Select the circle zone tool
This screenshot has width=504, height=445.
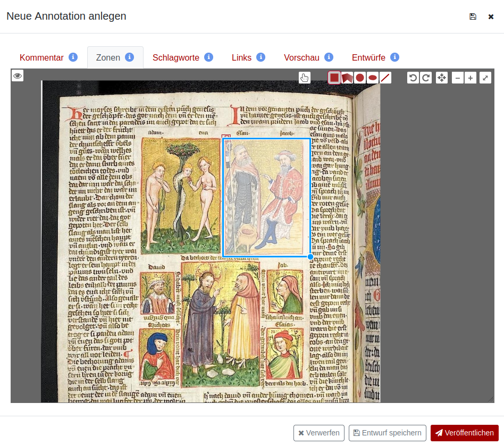360,78
